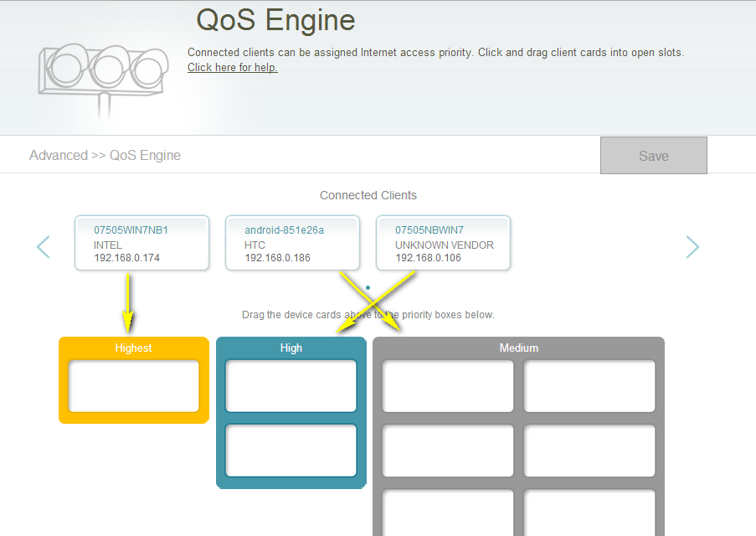Pick the 07505NBWIN7 unknown vendor card
The height and width of the screenshot is (536, 756).
[x=443, y=243]
